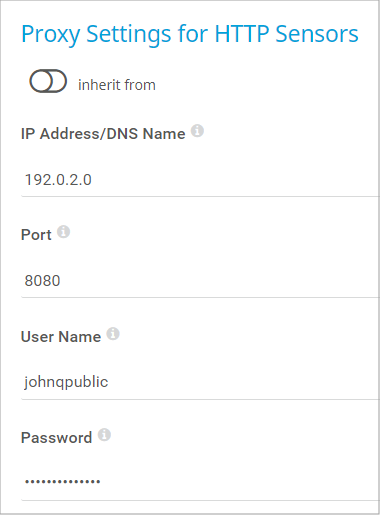Image resolution: width=380 pixels, height=515 pixels.
Task: Place cursor on the 192.0.2.0 value
Action: click(x=58, y=180)
